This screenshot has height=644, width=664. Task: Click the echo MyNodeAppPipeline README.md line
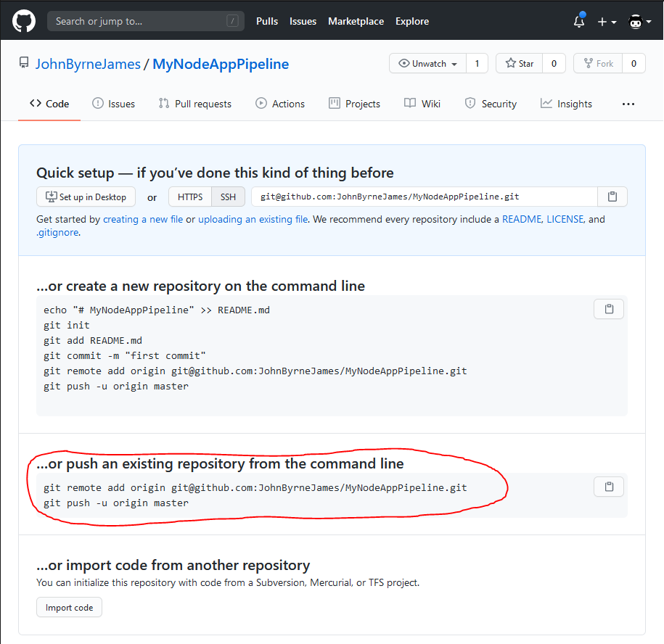[x=157, y=310]
